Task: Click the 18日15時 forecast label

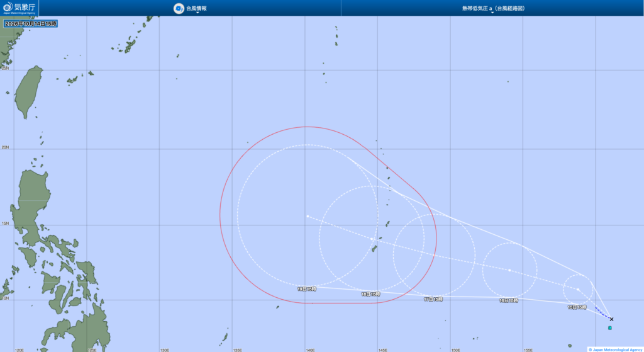Action: pyautogui.click(x=370, y=294)
